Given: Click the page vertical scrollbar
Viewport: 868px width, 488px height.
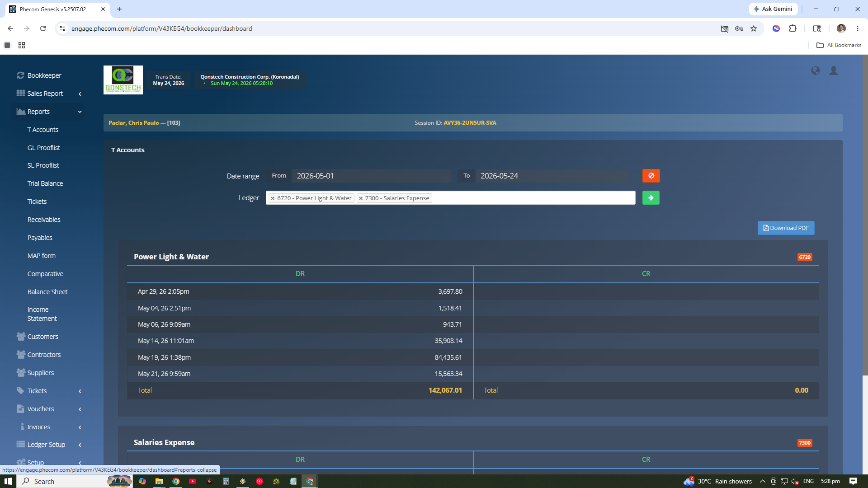Looking at the screenshot, I should click(865, 215).
